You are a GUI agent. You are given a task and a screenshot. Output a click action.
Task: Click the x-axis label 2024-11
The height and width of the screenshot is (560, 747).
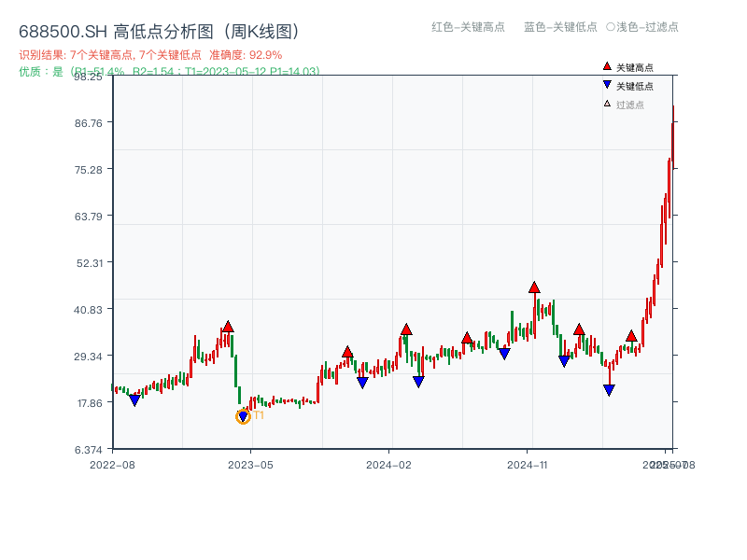pos(527,465)
